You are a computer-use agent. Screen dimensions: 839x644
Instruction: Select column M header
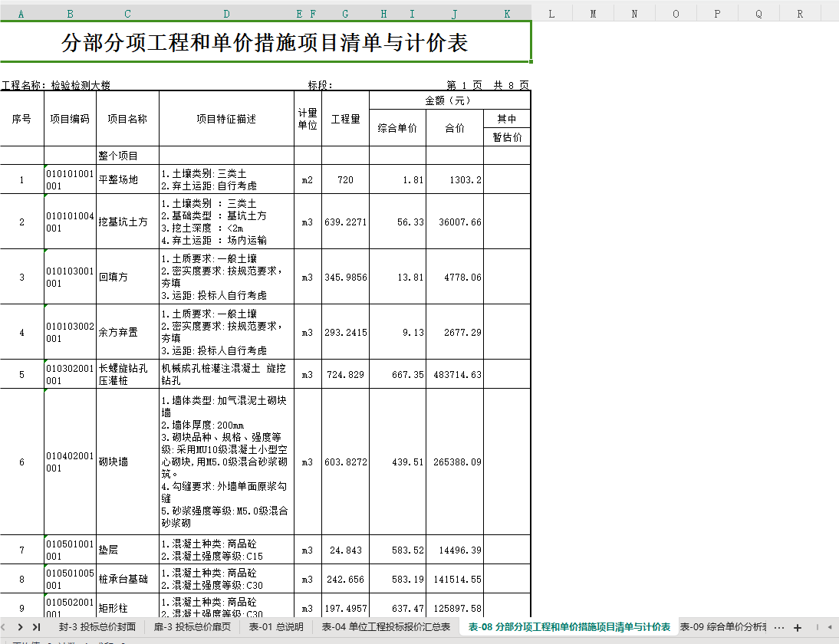593,14
